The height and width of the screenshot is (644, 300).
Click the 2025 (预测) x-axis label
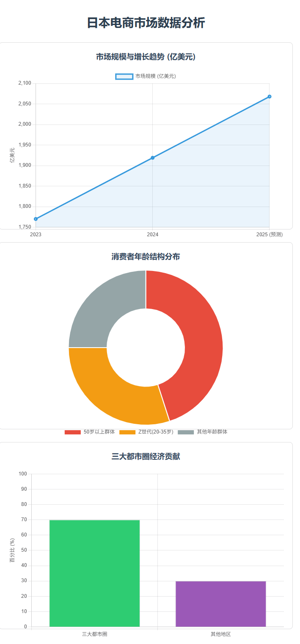[x=270, y=234]
